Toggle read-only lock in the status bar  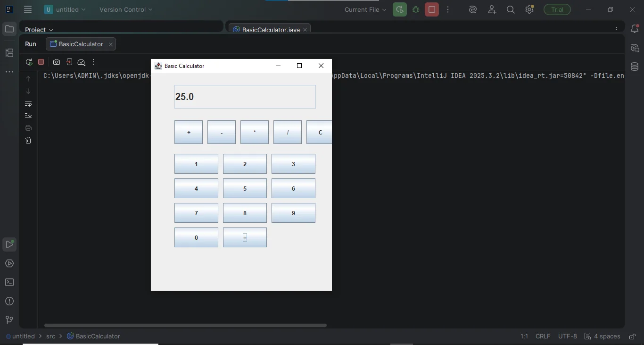coord(632,337)
